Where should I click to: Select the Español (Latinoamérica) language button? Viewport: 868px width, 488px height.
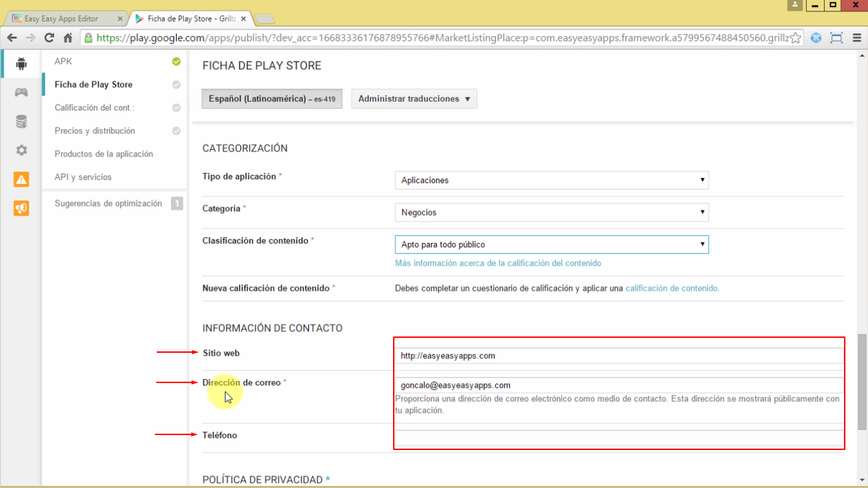tap(272, 99)
